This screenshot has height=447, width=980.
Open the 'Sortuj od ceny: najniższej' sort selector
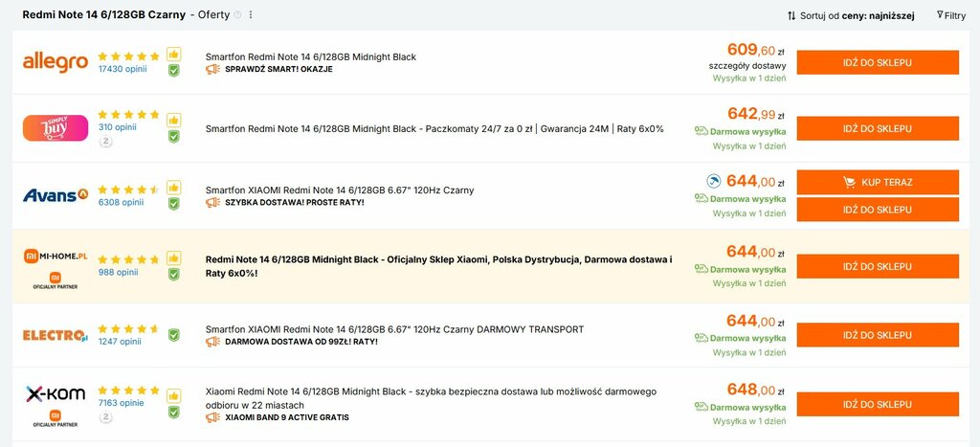tap(851, 15)
